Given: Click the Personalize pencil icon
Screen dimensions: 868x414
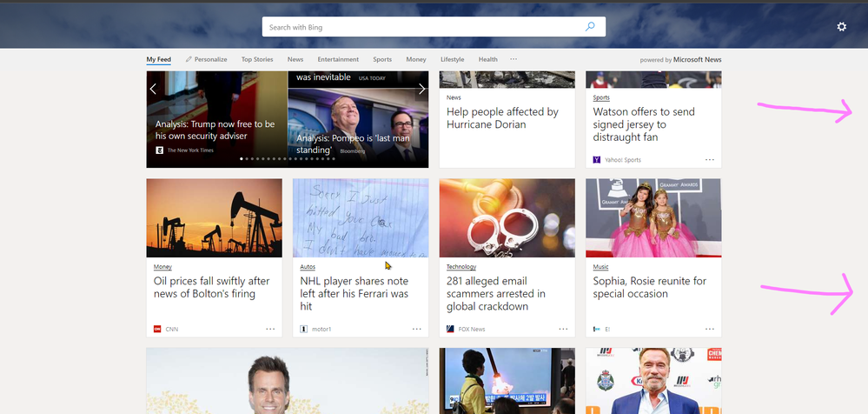Looking at the screenshot, I should (189, 59).
